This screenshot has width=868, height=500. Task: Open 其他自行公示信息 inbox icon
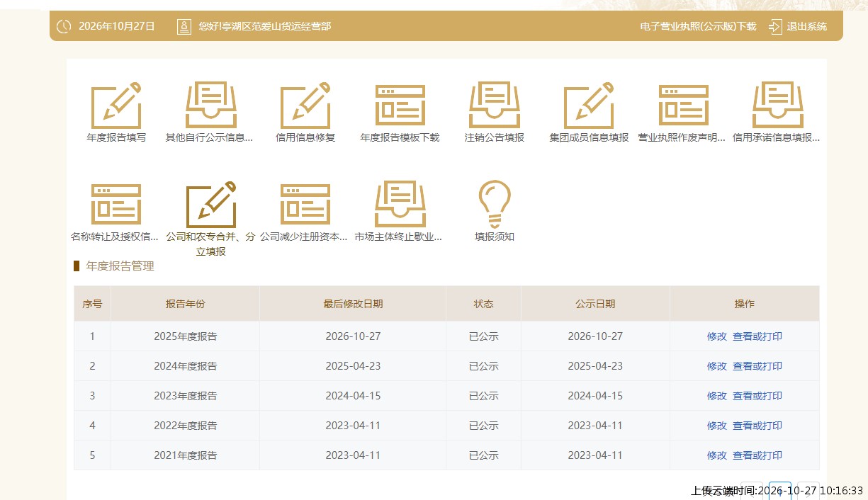(211, 106)
